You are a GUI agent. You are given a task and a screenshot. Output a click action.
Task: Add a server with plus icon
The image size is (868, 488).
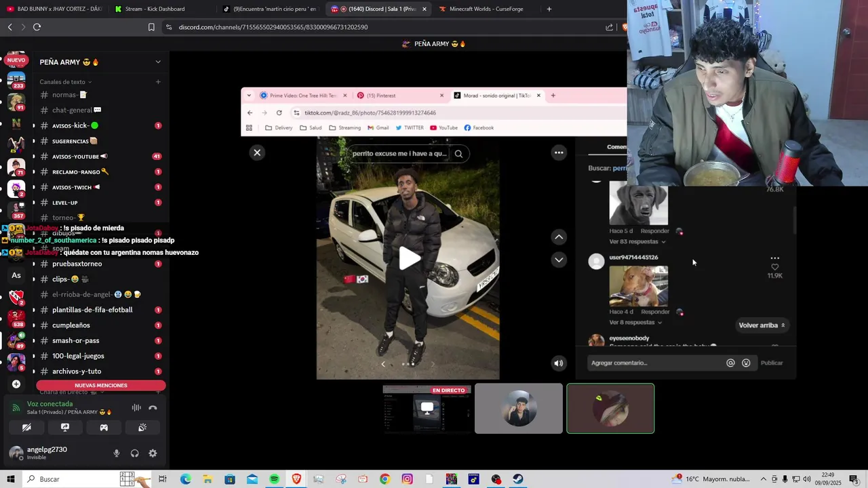pyautogui.click(x=16, y=384)
